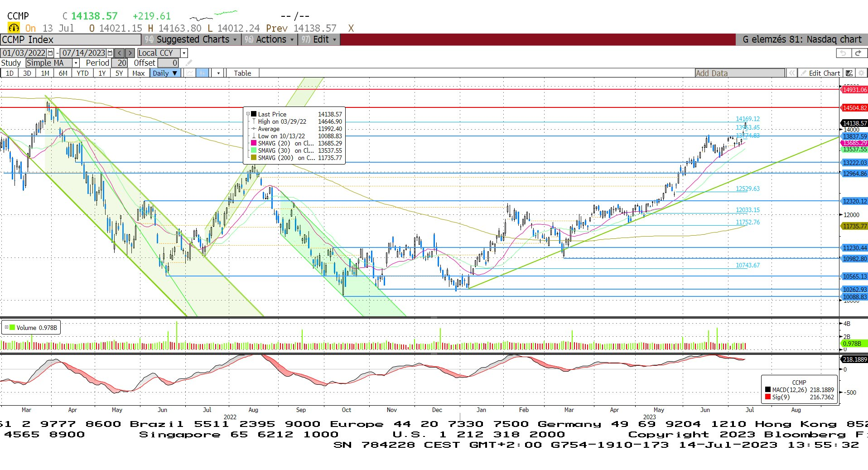Viewport: 868px width, 470px height.
Task: Collapse the Volume panel legend toggle
Action: coord(6,327)
